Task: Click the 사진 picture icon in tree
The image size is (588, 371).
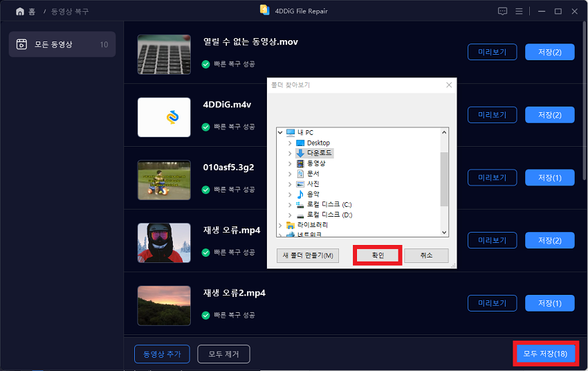Action: click(300, 184)
